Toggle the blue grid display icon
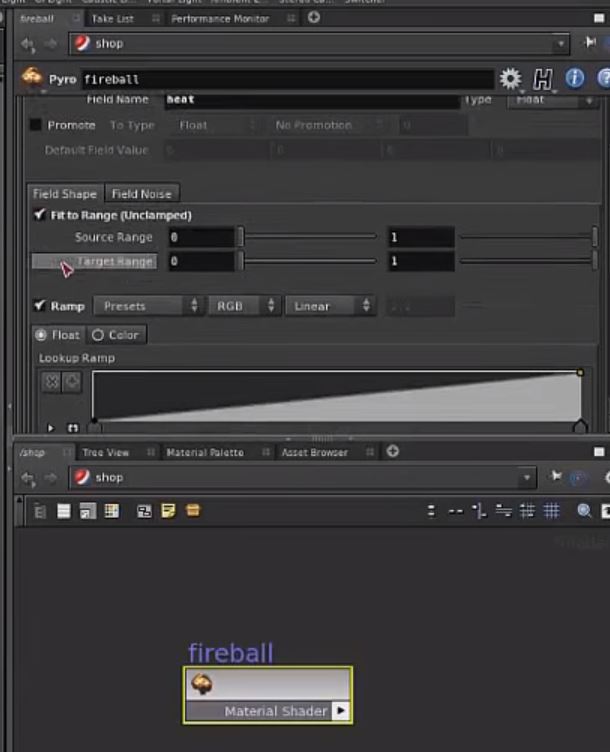Image resolution: width=610 pixels, height=752 pixels. tap(551, 511)
